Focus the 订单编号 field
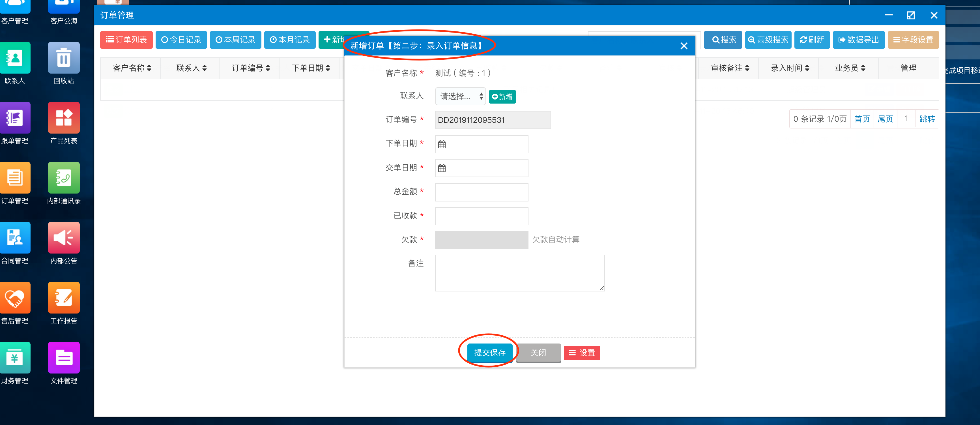Image resolution: width=980 pixels, height=425 pixels. tap(493, 120)
